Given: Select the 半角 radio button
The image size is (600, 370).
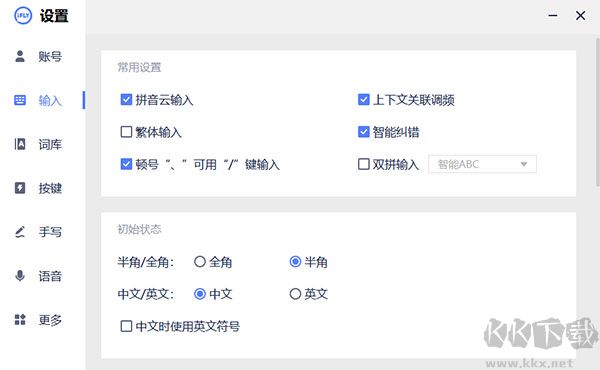Looking at the screenshot, I should pos(295,262).
